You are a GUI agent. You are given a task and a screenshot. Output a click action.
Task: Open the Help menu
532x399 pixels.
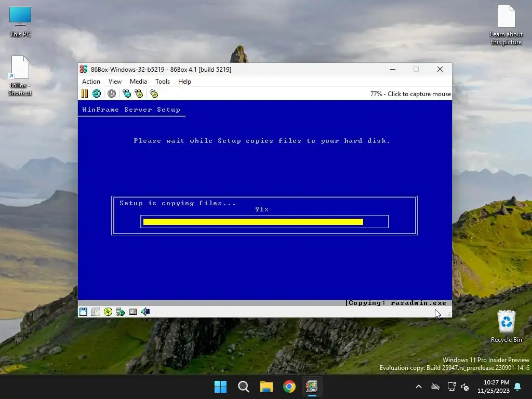[184, 82]
